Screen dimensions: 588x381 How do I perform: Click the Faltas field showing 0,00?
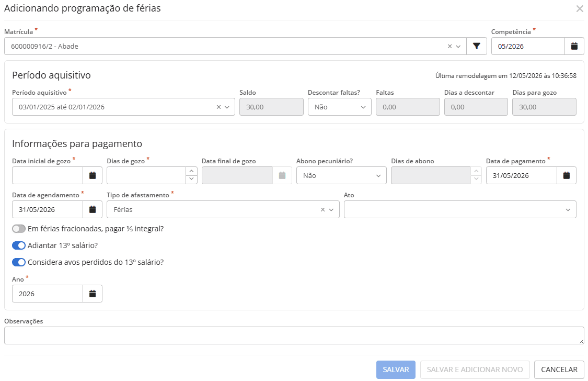[408, 107]
